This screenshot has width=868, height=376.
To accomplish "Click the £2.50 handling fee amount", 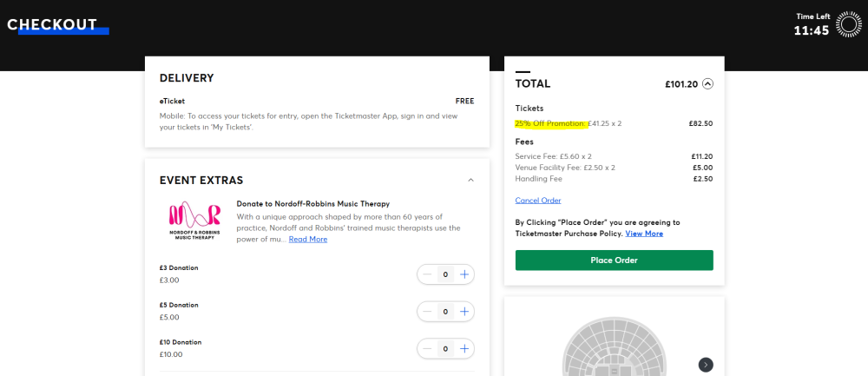I will pos(702,179).
